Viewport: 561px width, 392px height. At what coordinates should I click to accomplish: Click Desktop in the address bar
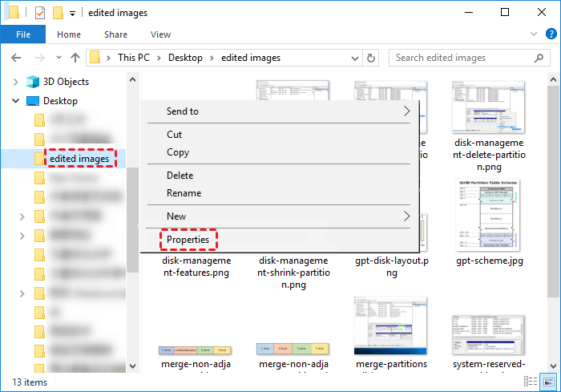coord(185,58)
